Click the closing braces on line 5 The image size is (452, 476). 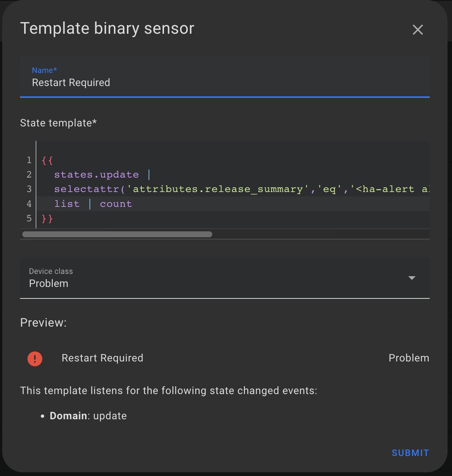(46, 218)
